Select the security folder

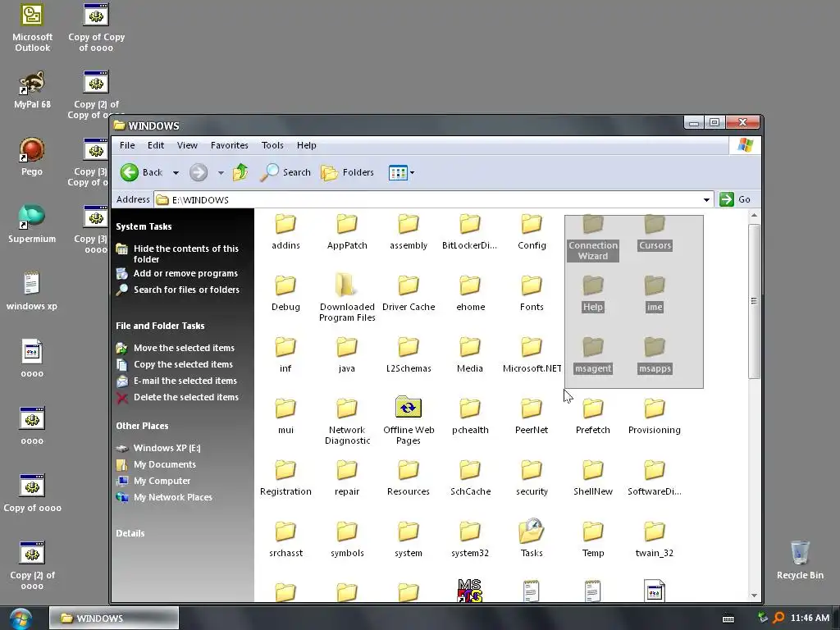pyautogui.click(x=532, y=478)
